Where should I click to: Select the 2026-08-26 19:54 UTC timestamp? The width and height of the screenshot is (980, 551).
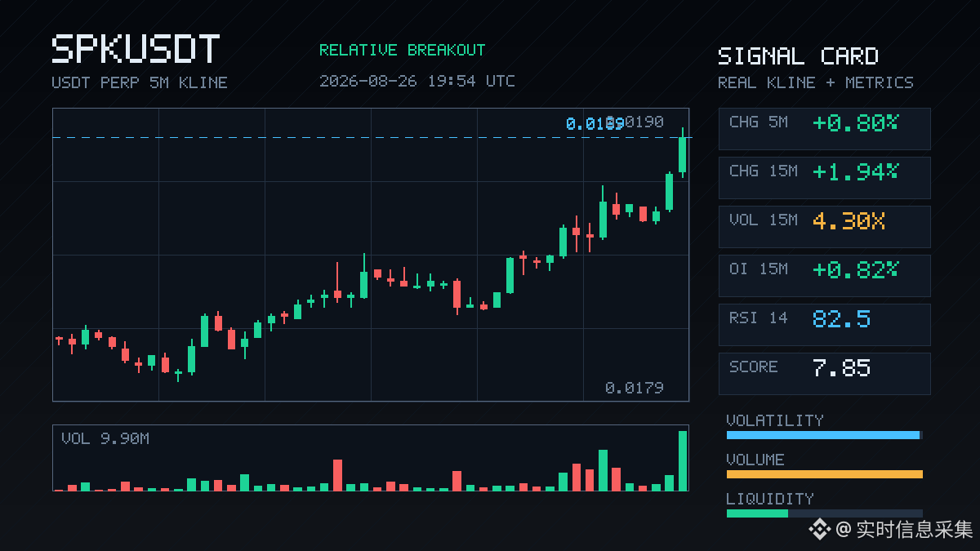pyautogui.click(x=417, y=81)
